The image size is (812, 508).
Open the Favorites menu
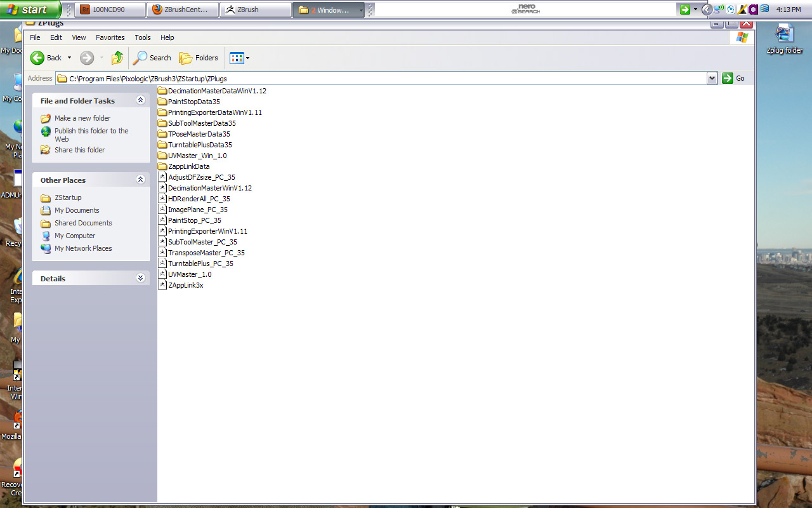tap(110, 37)
